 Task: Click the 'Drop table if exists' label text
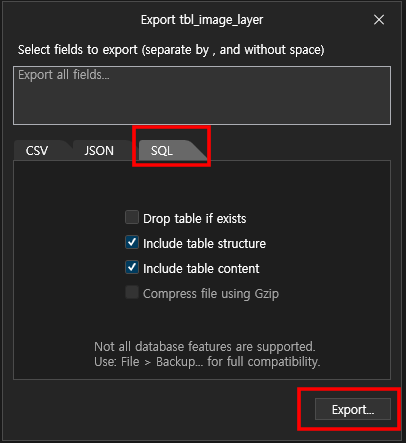click(195, 219)
